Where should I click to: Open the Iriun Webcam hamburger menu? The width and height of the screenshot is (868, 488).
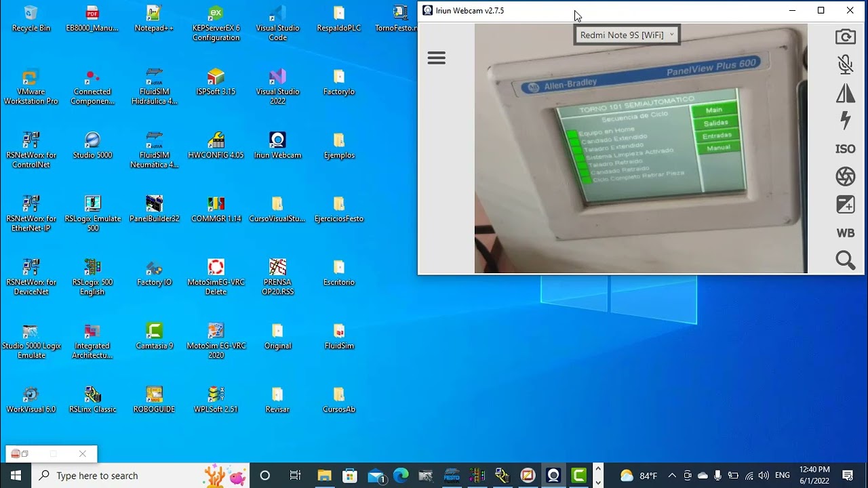click(x=437, y=58)
